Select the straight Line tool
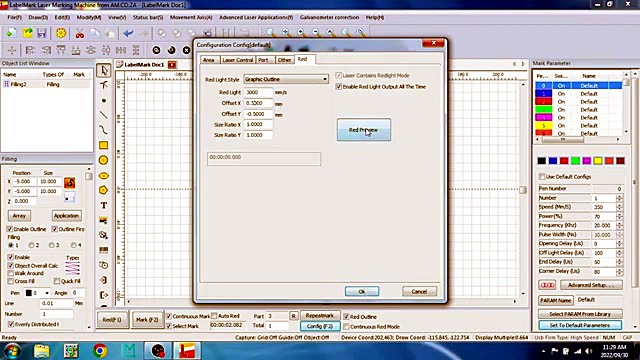Viewport: 640px width, 360px height. 104,115
